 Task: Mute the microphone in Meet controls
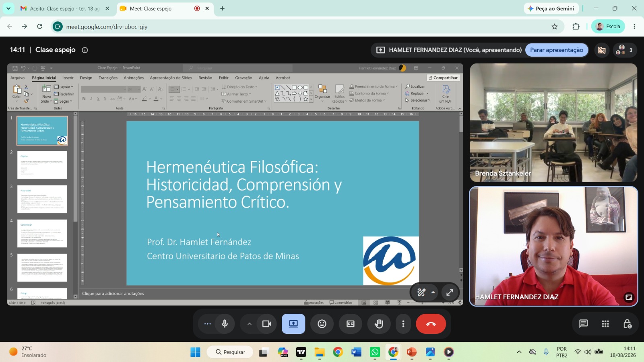pos(225,324)
